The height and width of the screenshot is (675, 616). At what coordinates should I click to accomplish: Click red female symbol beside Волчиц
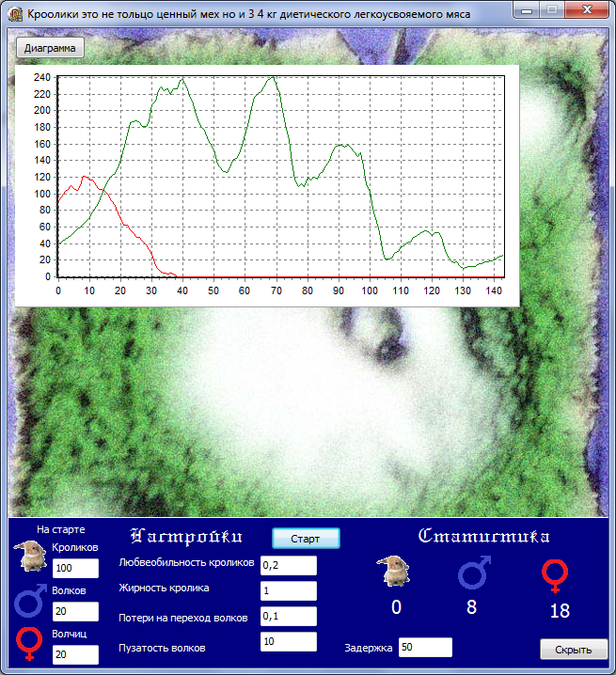tap(29, 644)
